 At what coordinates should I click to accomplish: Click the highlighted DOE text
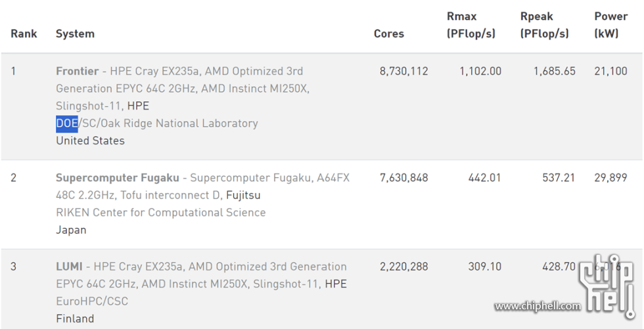[67, 123]
